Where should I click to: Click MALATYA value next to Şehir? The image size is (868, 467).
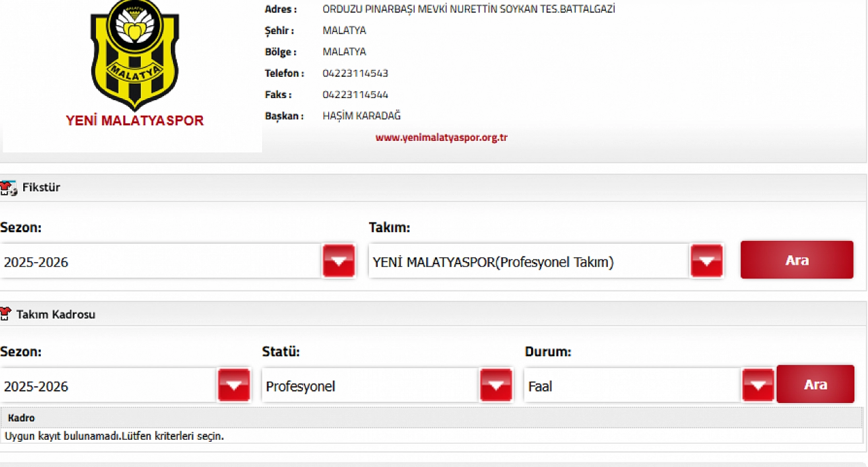point(344,30)
